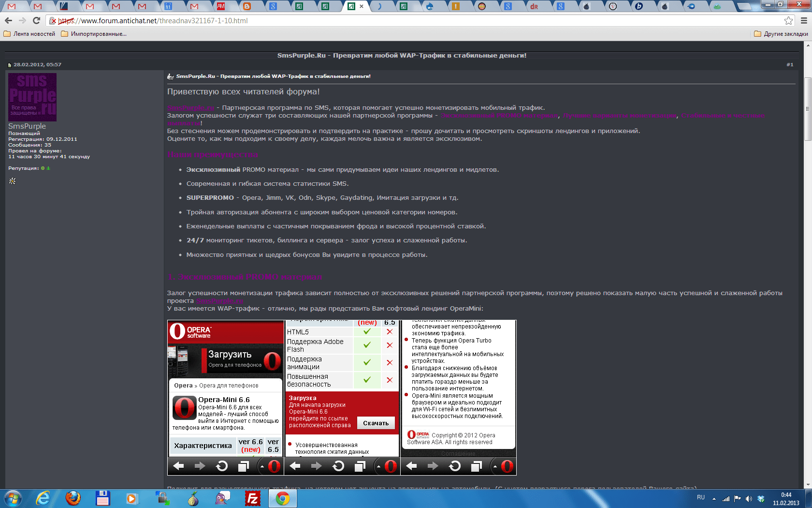The image size is (812, 508).
Task: Open the SmsPurple.ru link after the word проекта
Action: coord(219,301)
